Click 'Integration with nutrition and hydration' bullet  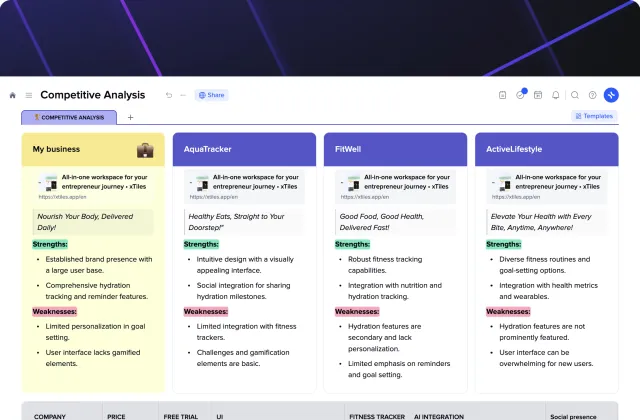click(395, 291)
